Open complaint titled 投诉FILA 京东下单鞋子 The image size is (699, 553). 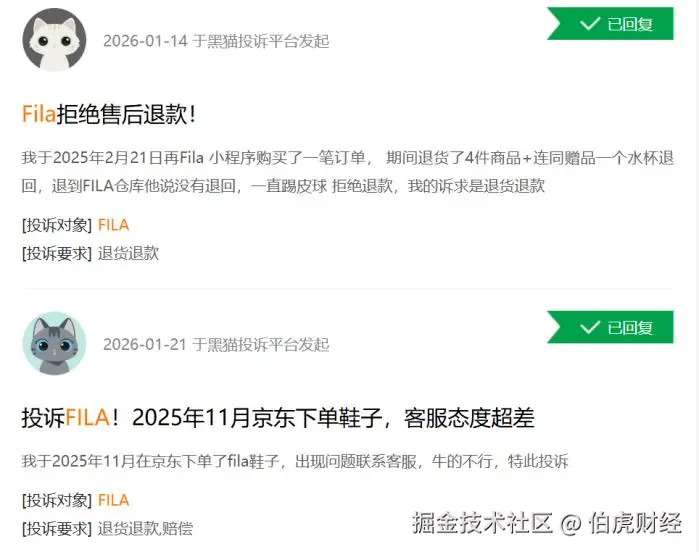278,418
